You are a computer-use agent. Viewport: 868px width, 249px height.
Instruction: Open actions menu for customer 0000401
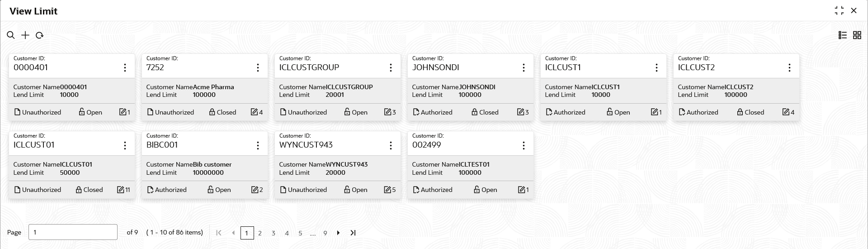[125, 68]
